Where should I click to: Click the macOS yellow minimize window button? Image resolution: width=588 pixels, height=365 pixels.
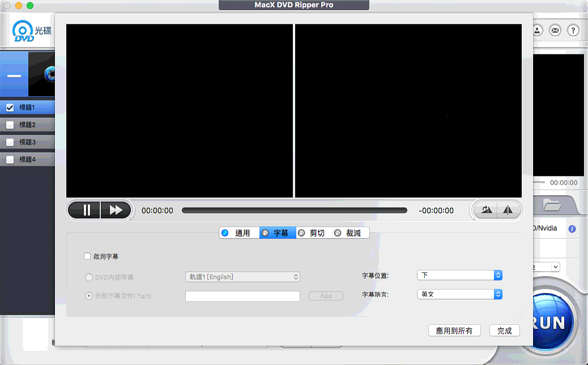coord(19,5)
